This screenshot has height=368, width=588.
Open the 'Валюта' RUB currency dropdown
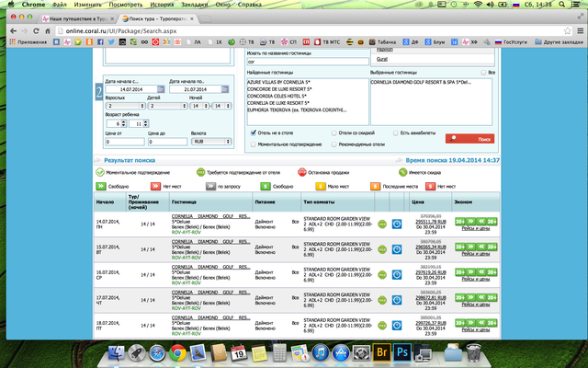209,142
